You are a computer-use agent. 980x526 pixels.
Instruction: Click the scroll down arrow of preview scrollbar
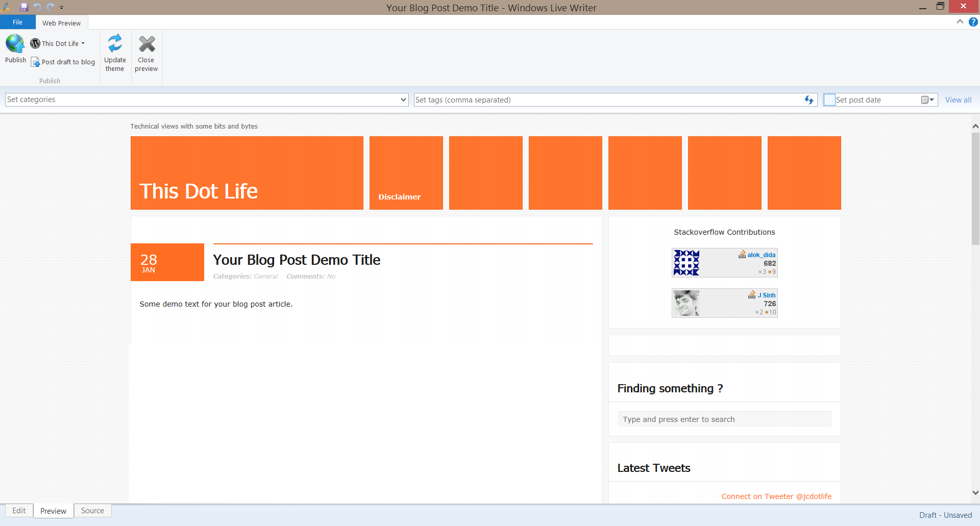pos(975,492)
